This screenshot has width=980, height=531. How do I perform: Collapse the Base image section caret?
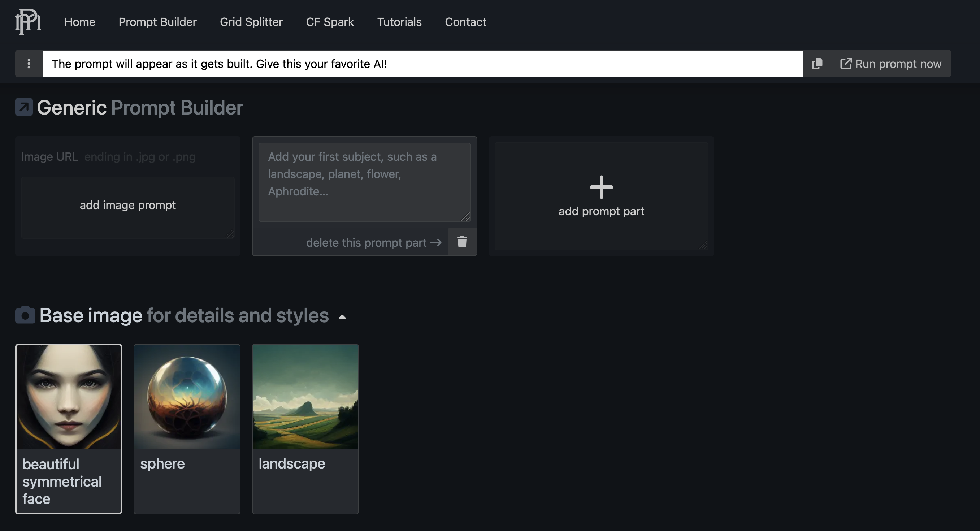[x=342, y=317]
